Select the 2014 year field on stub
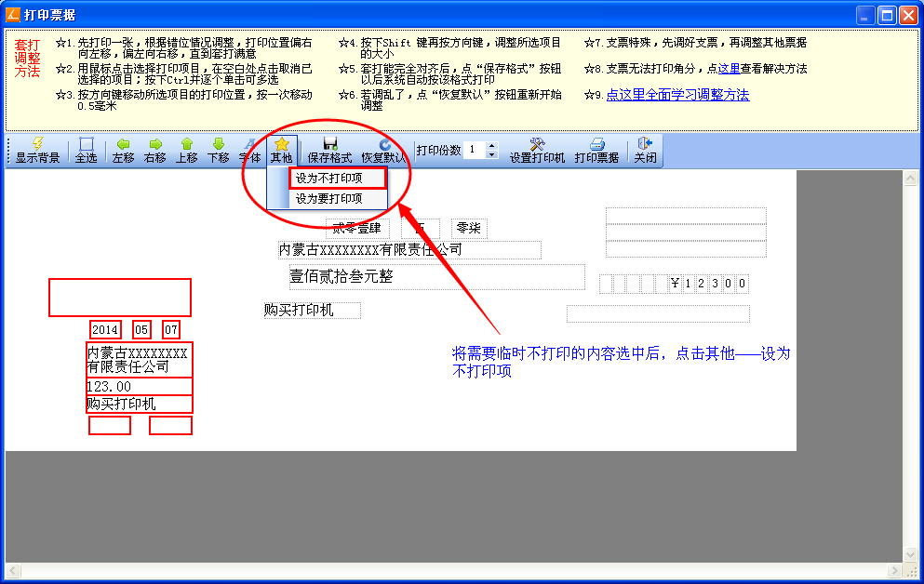The image size is (924, 584). coord(105,330)
